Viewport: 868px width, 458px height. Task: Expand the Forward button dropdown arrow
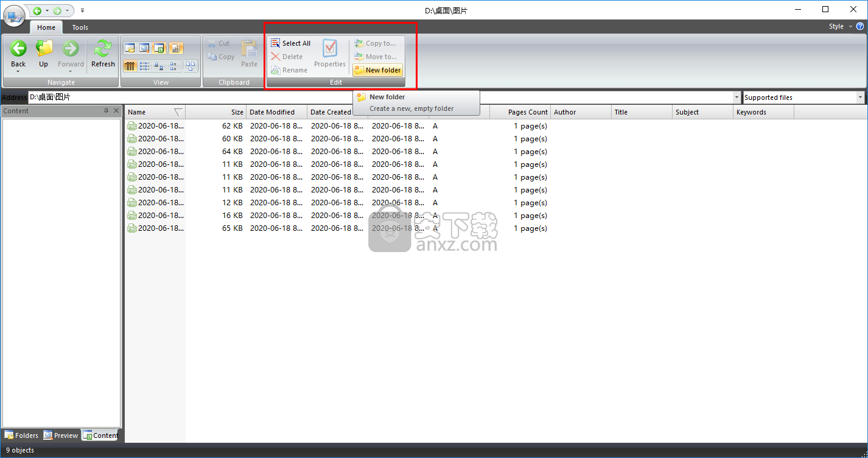[71, 72]
